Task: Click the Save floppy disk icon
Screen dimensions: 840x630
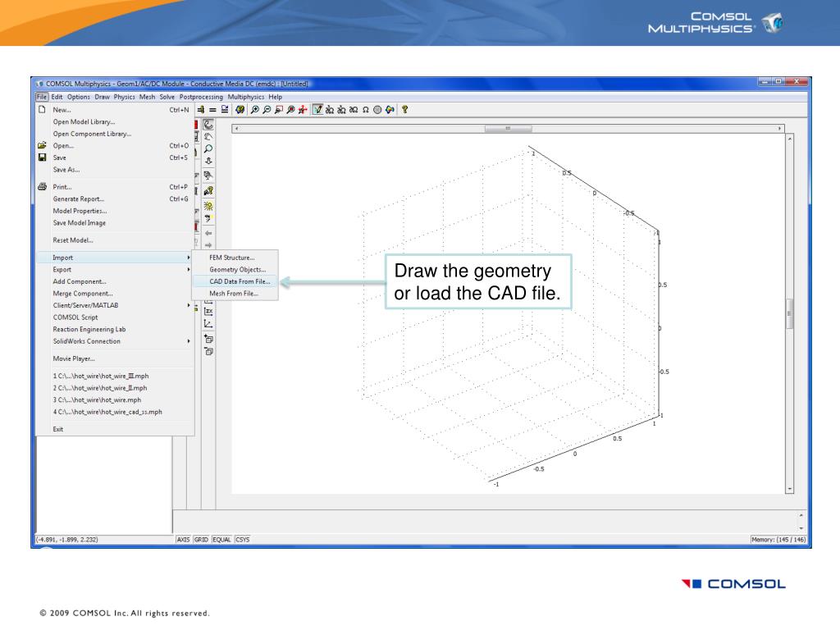Action: tap(43, 157)
